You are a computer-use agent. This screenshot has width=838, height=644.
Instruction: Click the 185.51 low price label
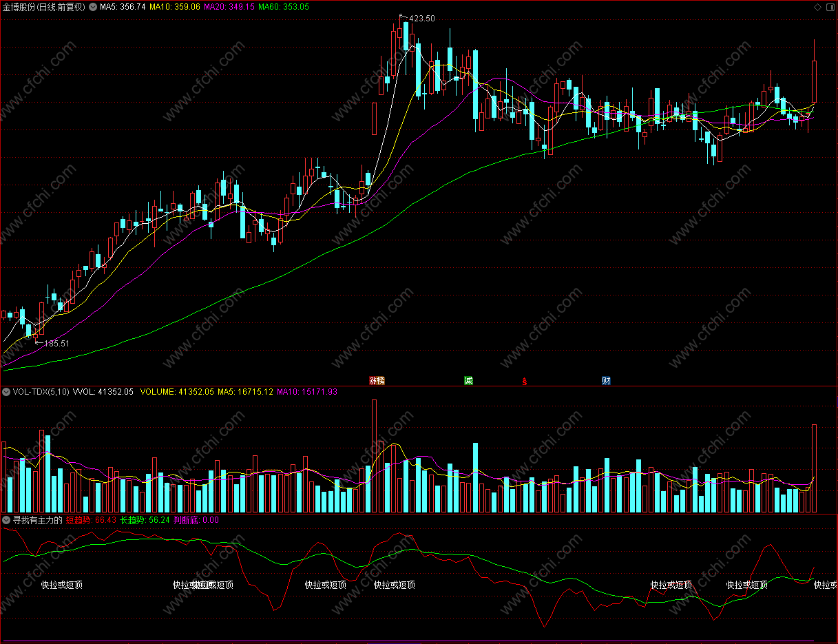click(56, 343)
